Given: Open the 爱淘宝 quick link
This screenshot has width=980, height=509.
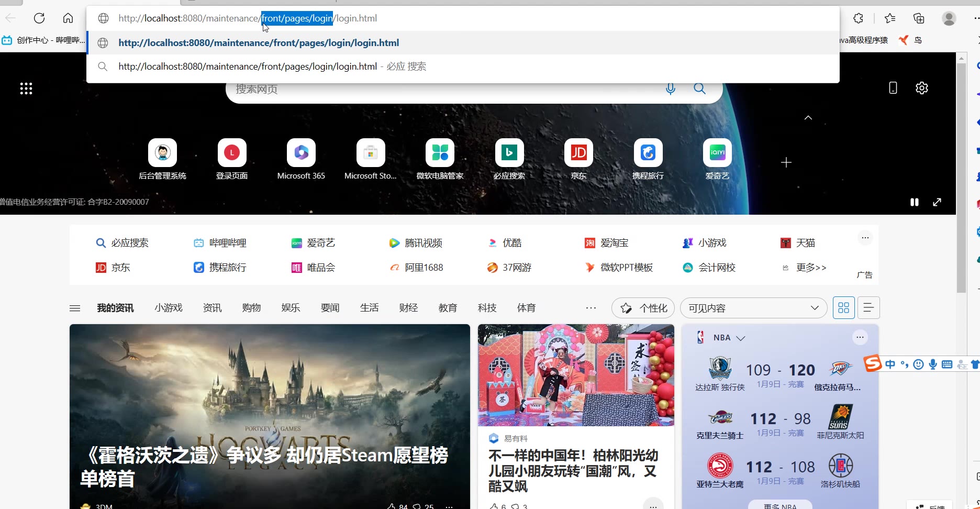Looking at the screenshot, I should pyautogui.click(x=606, y=243).
